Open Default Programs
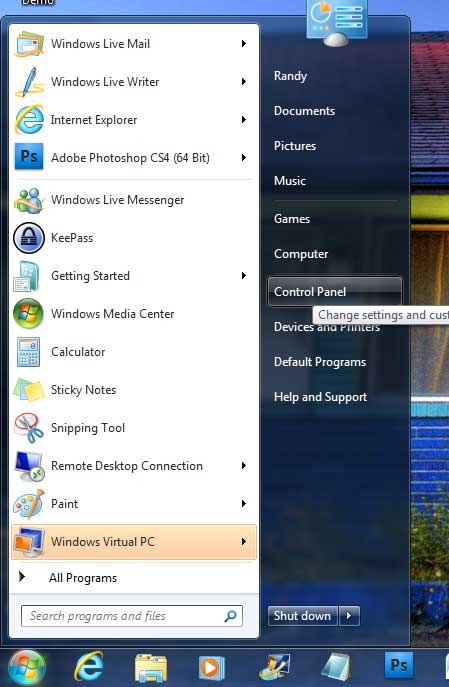Image resolution: width=449 pixels, height=687 pixels. pos(320,362)
